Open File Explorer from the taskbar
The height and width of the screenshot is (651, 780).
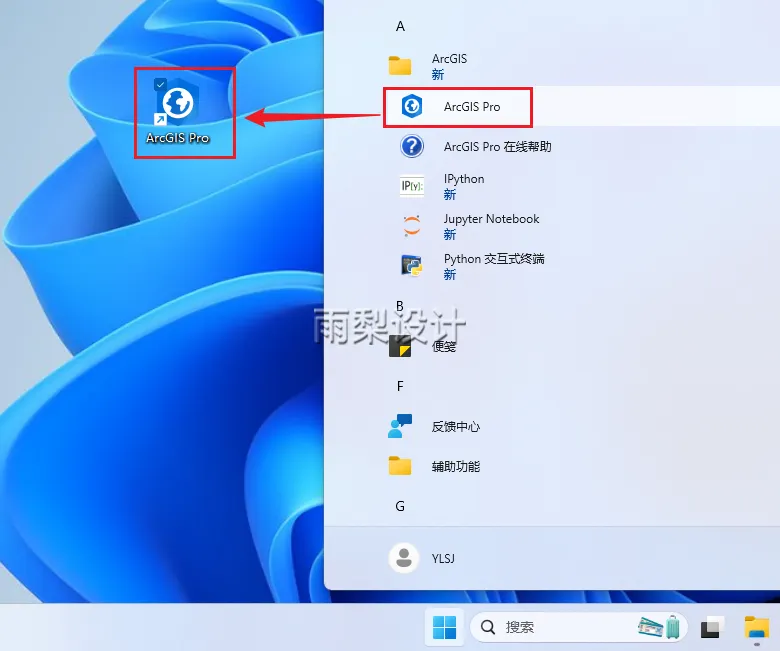tap(757, 627)
